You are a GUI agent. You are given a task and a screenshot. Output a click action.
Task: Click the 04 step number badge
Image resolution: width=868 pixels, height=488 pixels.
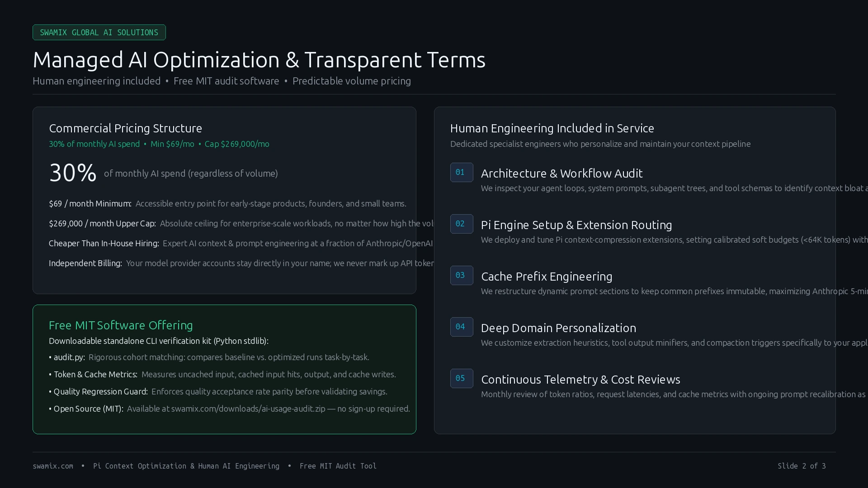pyautogui.click(x=462, y=327)
